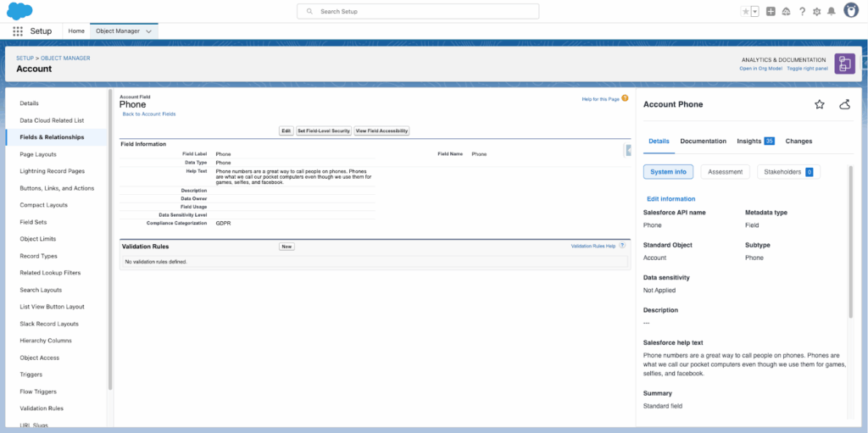Click the purple Analytics & Documentation icon
This screenshot has height=433, width=868.
pyautogui.click(x=844, y=64)
